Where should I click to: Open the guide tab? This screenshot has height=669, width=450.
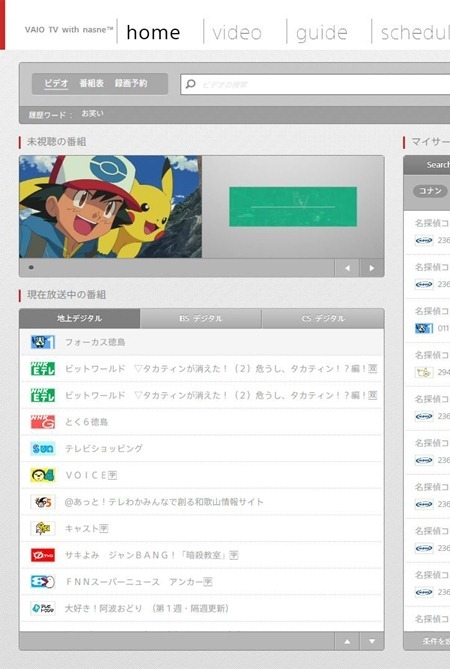coord(321,33)
